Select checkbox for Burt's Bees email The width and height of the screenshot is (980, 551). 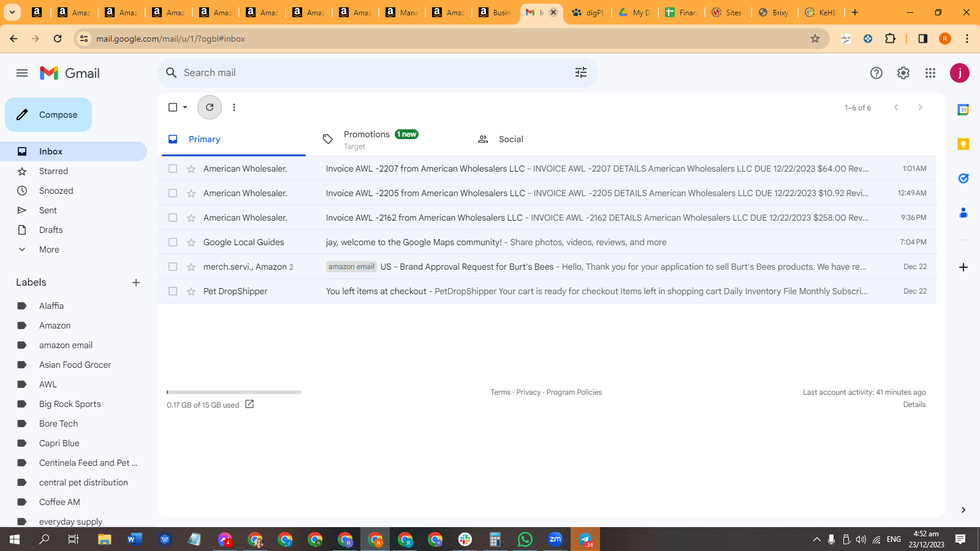click(x=173, y=267)
